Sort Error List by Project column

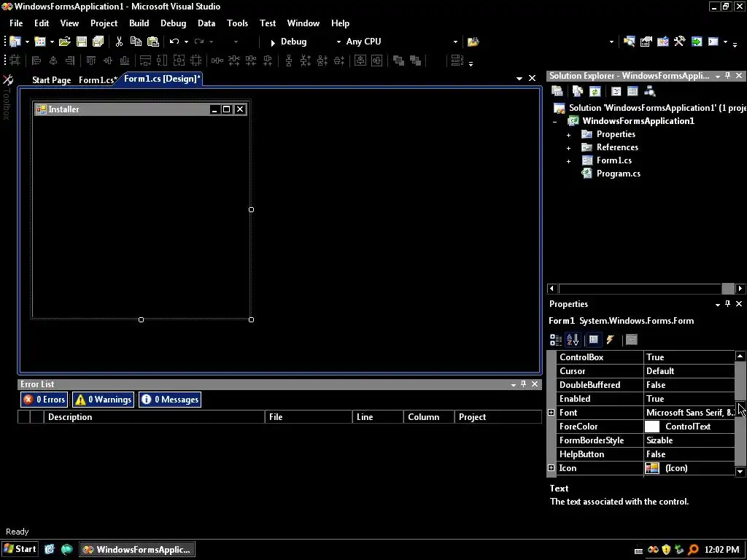pyautogui.click(x=498, y=417)
